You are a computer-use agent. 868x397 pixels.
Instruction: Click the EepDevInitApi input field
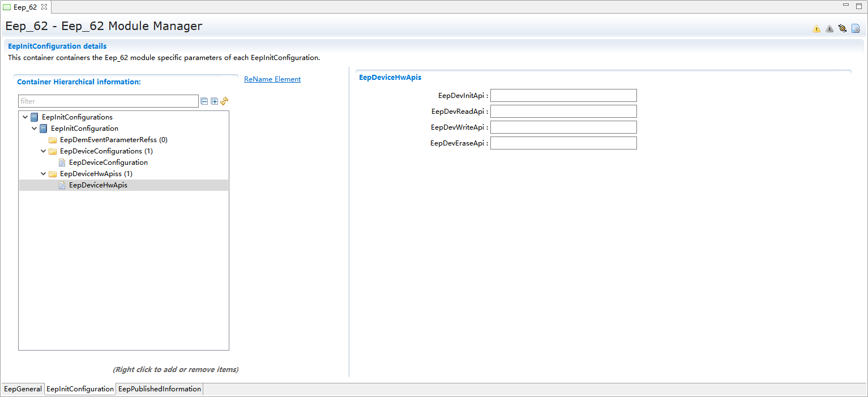point(563,96)
